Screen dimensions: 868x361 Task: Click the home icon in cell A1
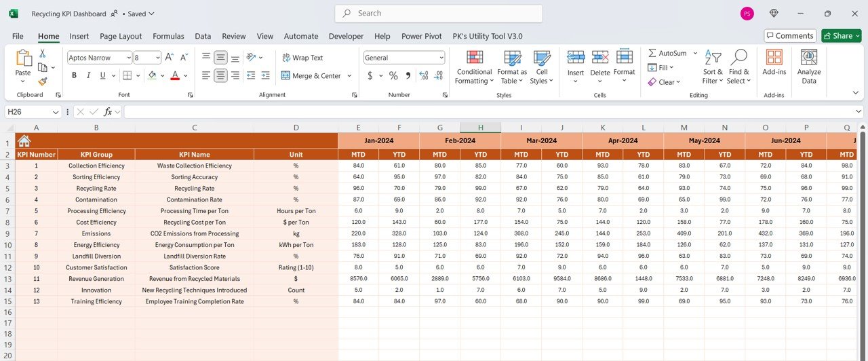[24, 141]
